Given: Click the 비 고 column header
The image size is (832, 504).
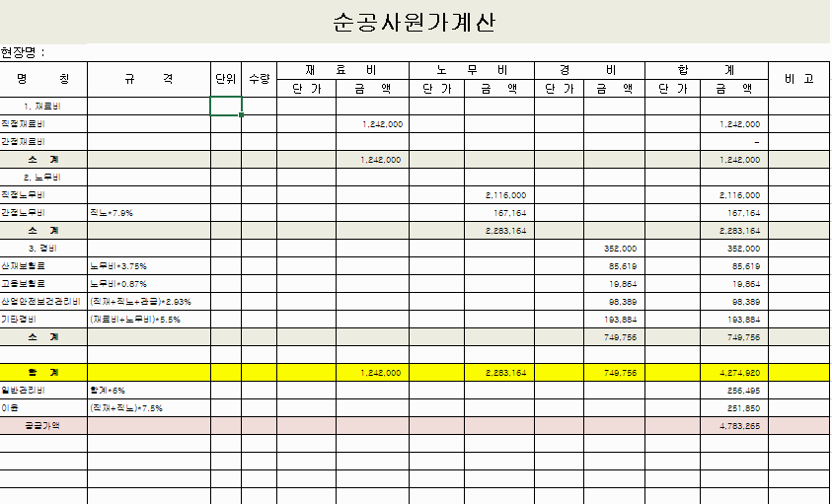Looking at the screenshot, I should point(799,79).
